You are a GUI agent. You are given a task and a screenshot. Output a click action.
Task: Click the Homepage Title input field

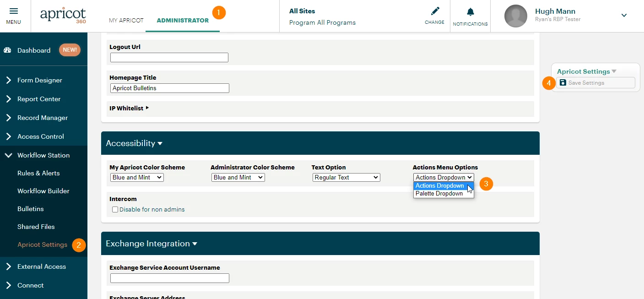[170, 88]
